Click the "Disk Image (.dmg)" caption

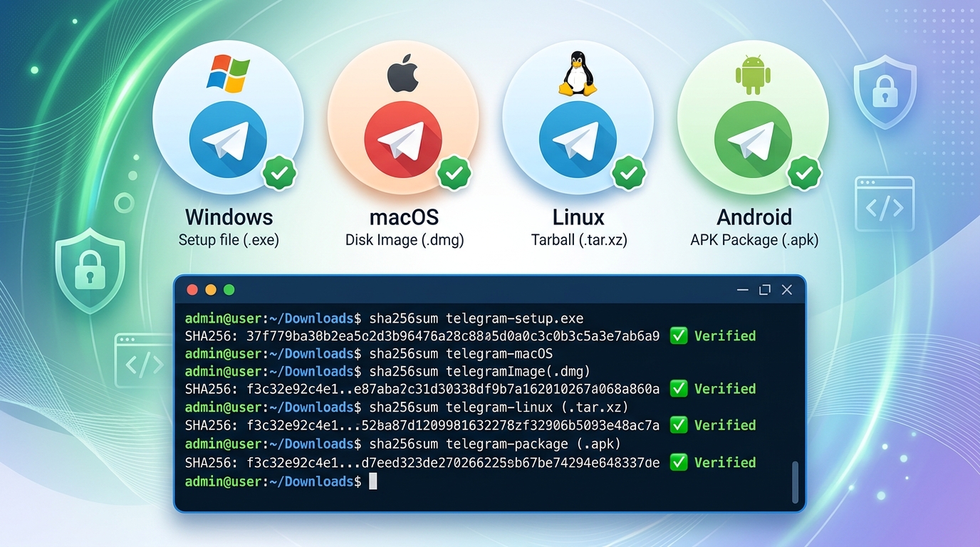coord(404,240)
